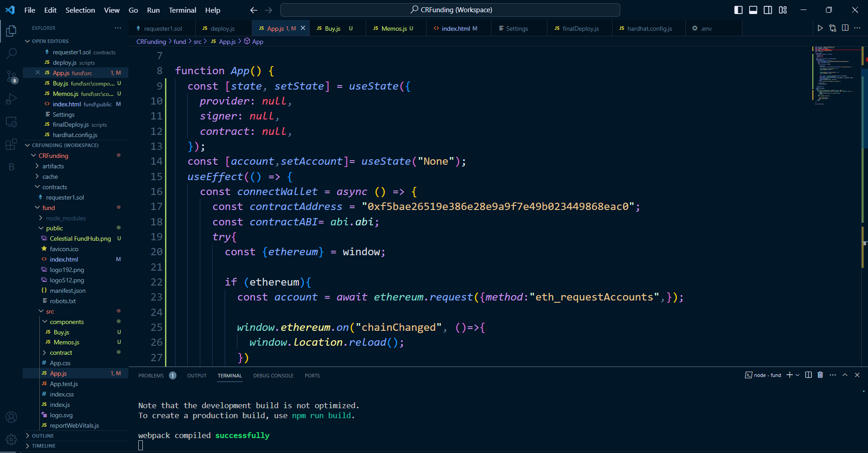Switch to the Debug Console tab
Image resolution: width=868 pixels, height=453 pixels.
tap(273, 376)
